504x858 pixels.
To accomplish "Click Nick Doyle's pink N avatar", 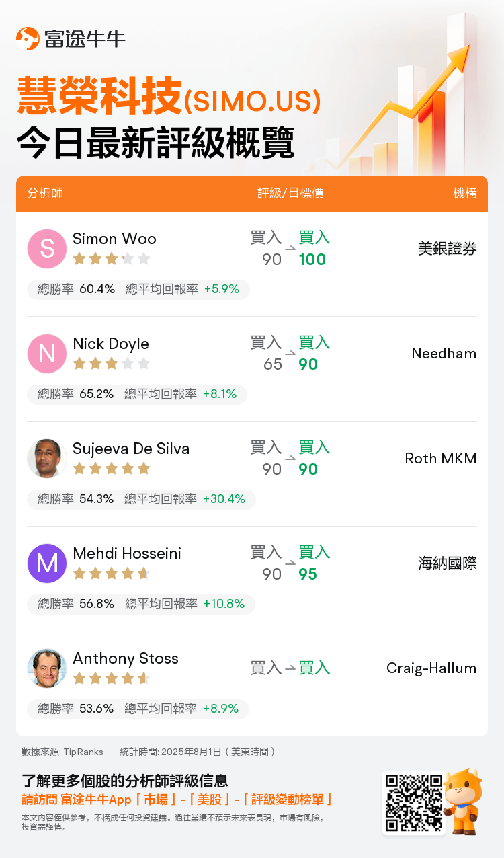I will click(47, 354).
